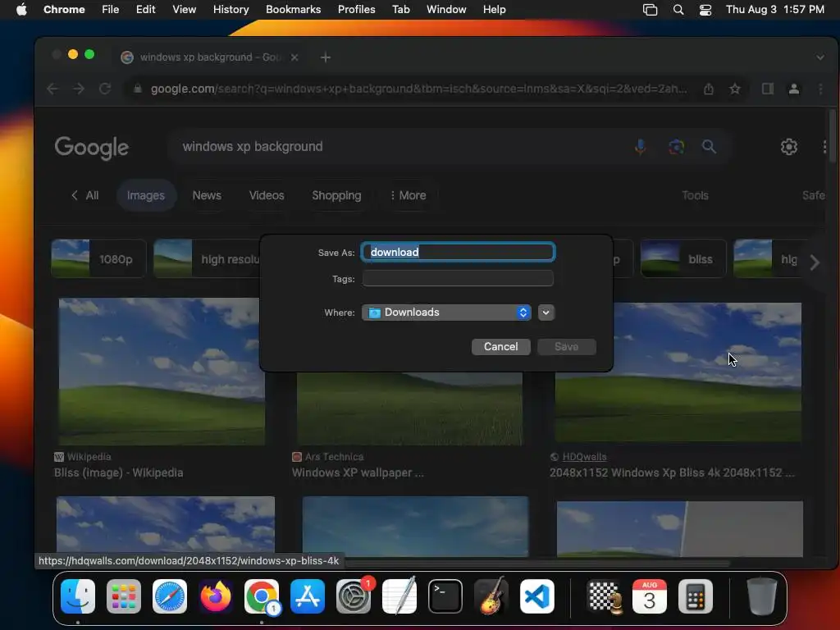Switch to the Videos tab

[267, 195]
